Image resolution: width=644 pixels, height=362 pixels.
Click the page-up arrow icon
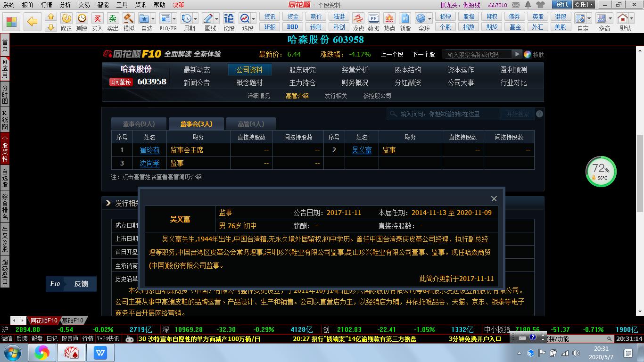pyautogui.click(x=51, y=16)
